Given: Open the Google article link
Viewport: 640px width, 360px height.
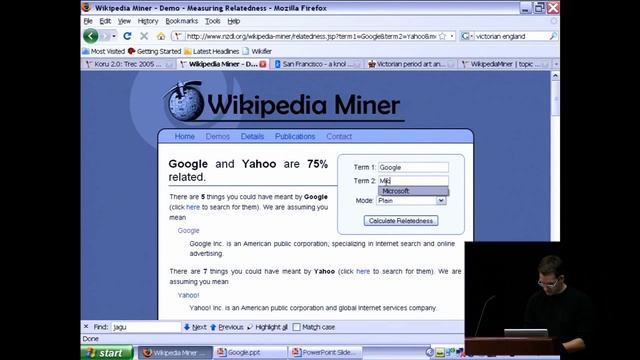Looking at the screenshot, I should point(188,231).
